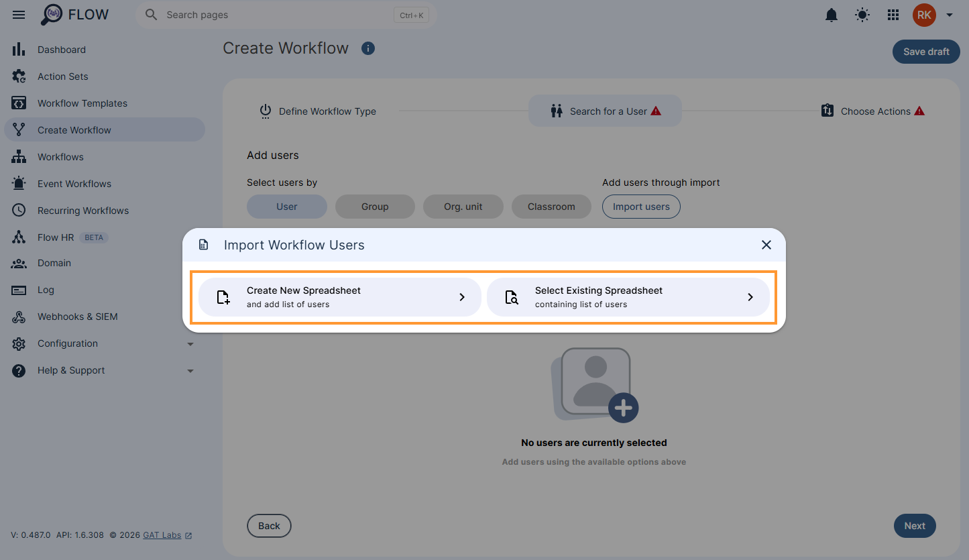Viewport: 969px width, 560px height.
Task: Click the Workflows hierarchy icon
Action: coord(19,157)
